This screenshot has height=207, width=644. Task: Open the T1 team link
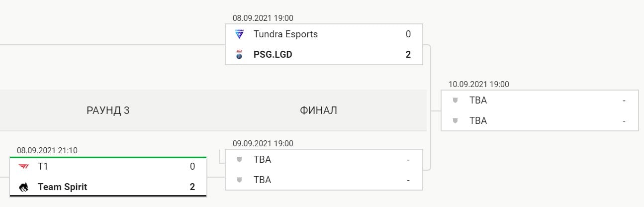coord(43,167)
